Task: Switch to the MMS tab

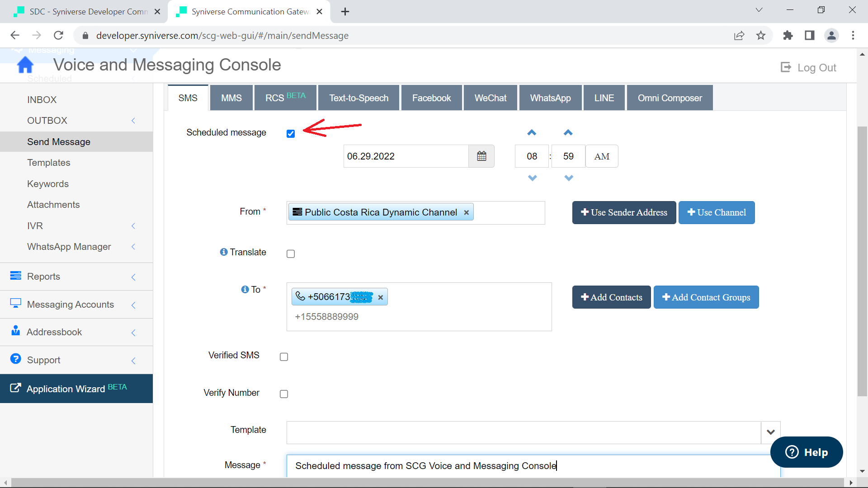Action: (231, 98)
